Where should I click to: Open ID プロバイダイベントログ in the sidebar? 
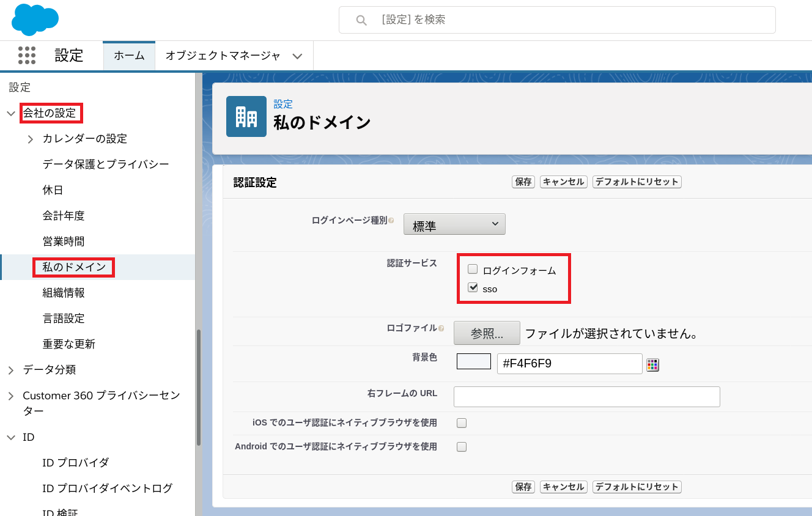click(x=108, y=488)
